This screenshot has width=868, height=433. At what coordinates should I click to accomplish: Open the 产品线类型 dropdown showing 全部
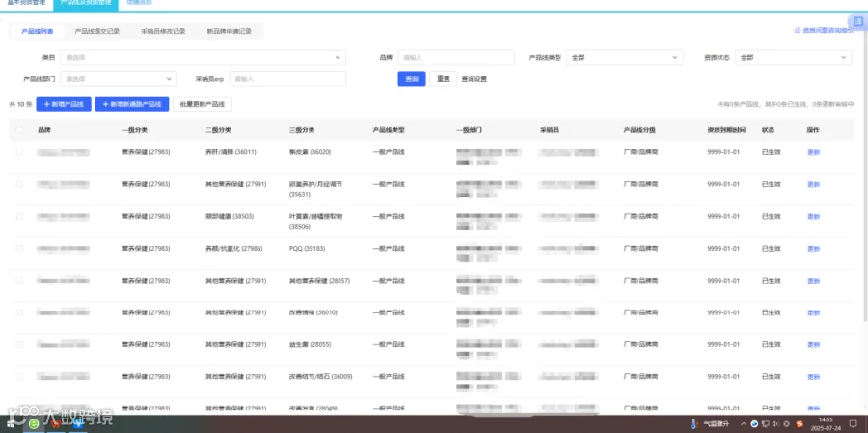(x=625, y=57)
